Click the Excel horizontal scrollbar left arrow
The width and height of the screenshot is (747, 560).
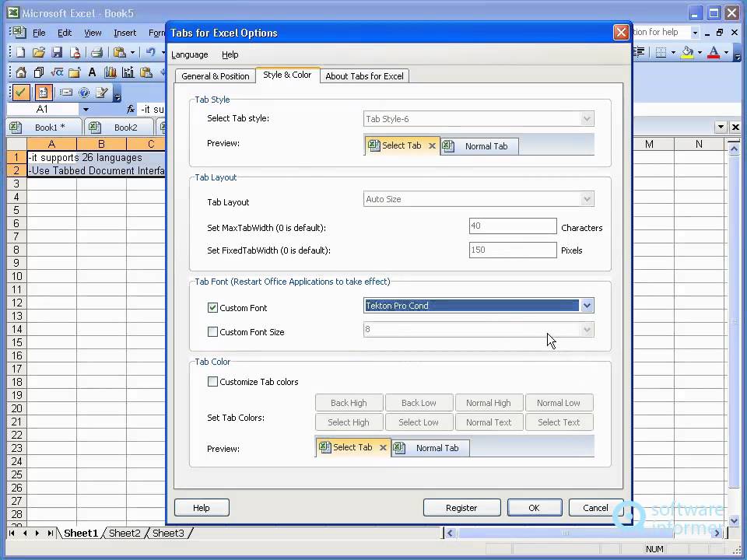point(450,533)
